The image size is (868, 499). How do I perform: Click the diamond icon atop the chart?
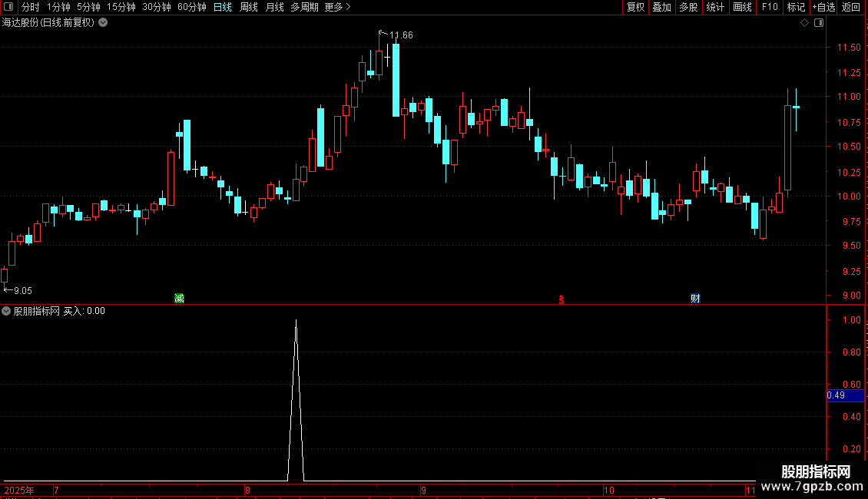(805, 23)
